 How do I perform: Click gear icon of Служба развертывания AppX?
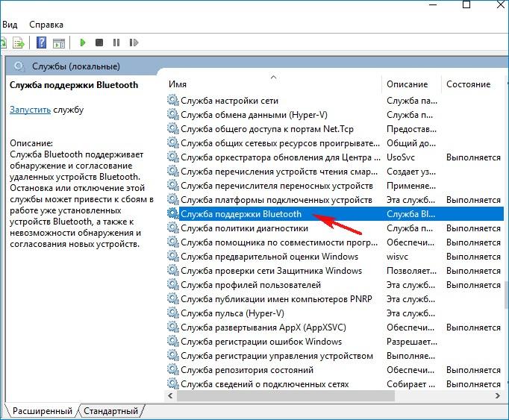coord(172,327)
